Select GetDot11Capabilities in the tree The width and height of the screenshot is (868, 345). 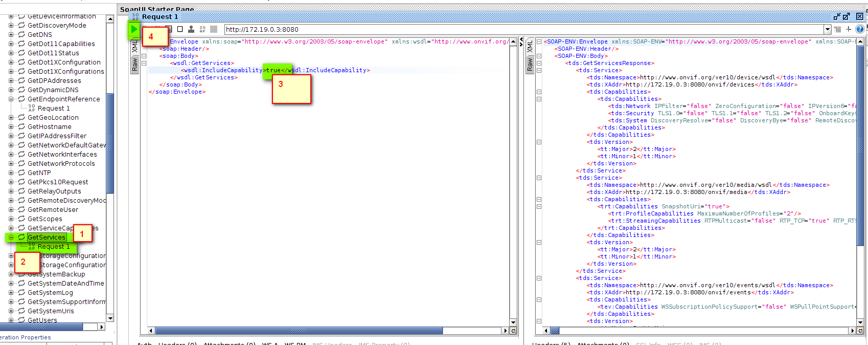click(61, 44)
